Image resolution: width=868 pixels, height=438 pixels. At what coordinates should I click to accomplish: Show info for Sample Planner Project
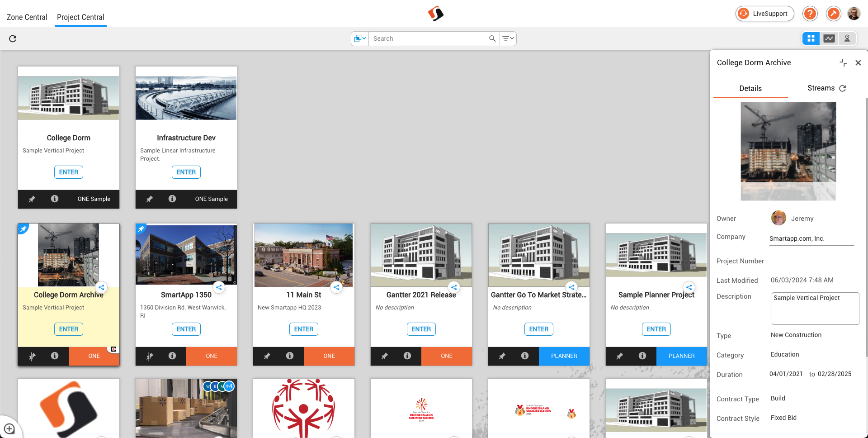(642, 356)
